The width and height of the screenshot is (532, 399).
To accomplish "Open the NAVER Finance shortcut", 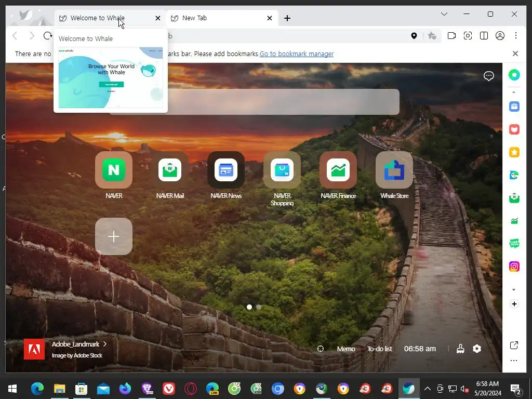I will [x=338, y=170].
